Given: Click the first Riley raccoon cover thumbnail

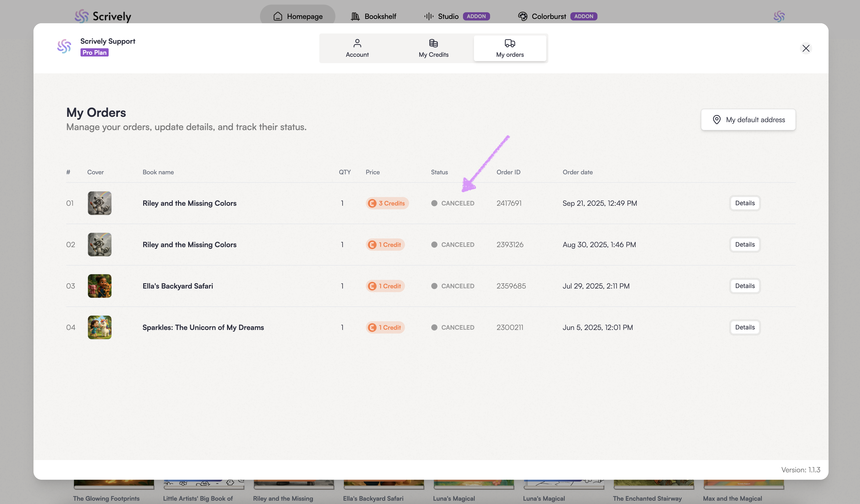Looking at the screenshot, I should [100, 203].
